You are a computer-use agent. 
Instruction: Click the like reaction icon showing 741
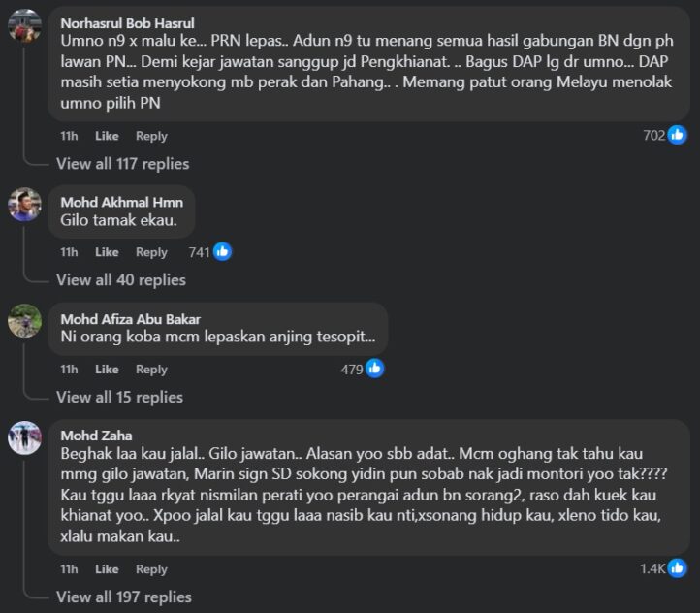[x=223, y=252]
